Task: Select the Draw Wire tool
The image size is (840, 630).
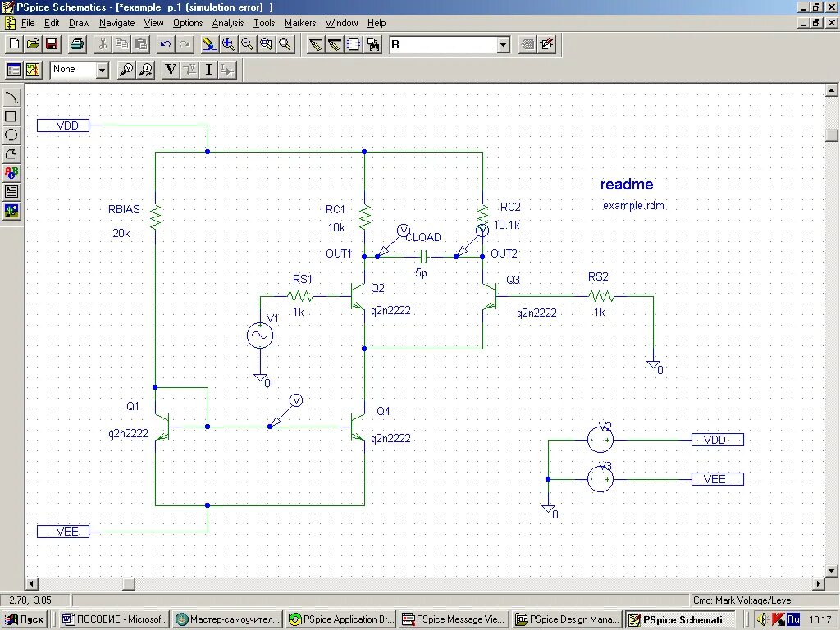Action: tap(316, 44)
